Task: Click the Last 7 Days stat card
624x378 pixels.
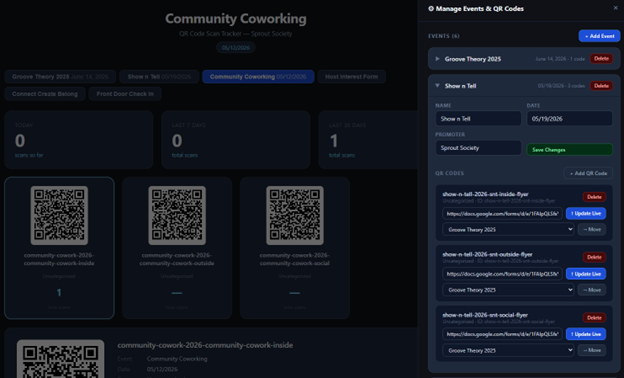Action: click(x=236, y=140)
